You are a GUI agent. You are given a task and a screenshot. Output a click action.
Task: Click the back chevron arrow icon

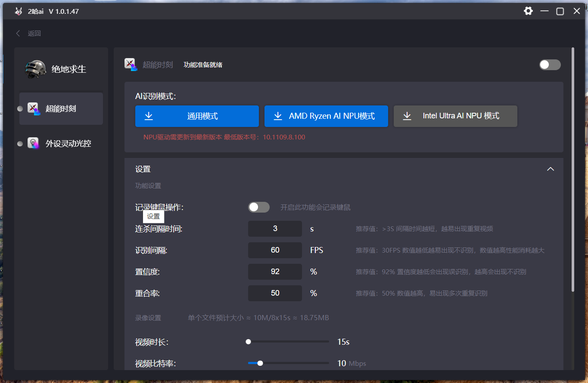coord(18,33)
